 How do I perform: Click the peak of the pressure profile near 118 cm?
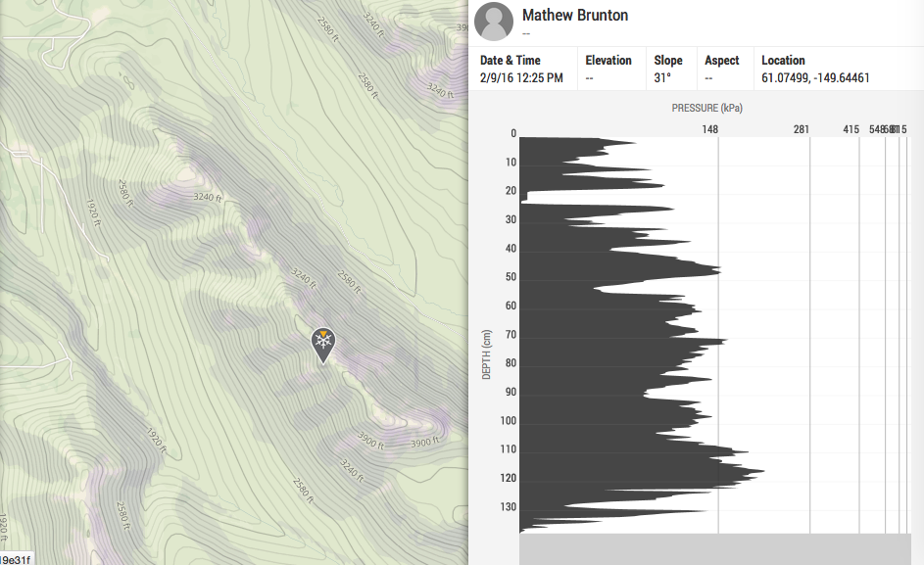[762, 471]
